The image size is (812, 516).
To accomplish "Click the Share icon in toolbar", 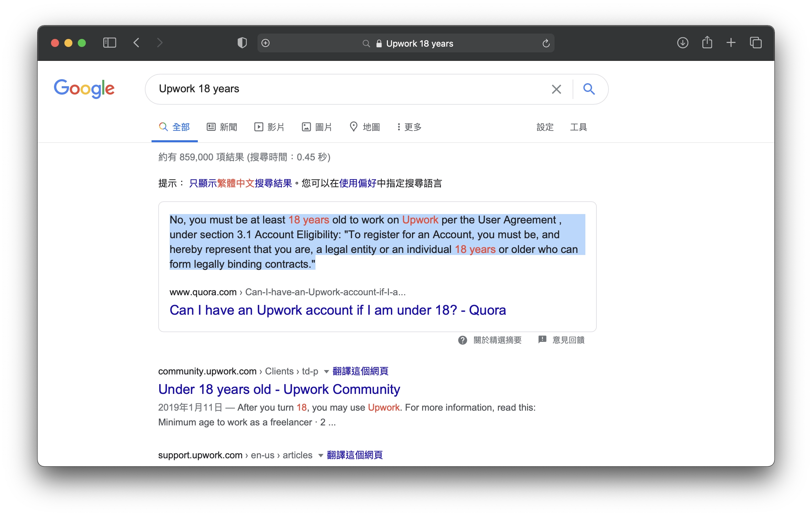I will pyautogui.click(x=707, y=43).
